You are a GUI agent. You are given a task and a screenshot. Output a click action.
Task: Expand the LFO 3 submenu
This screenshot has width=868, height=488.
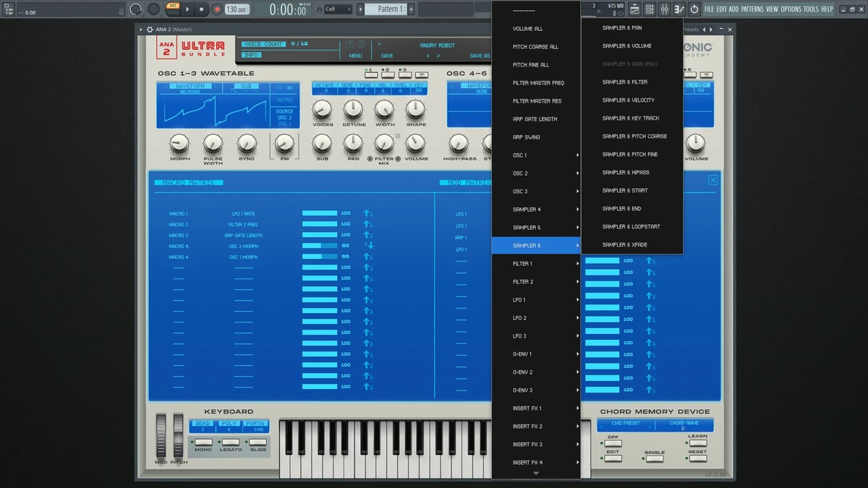[536, 336]
